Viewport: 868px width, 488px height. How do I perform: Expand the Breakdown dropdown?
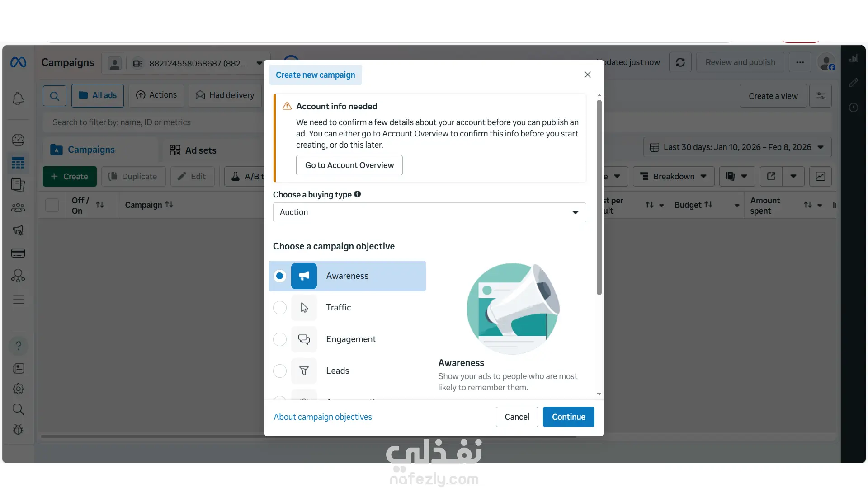[674, 176]
